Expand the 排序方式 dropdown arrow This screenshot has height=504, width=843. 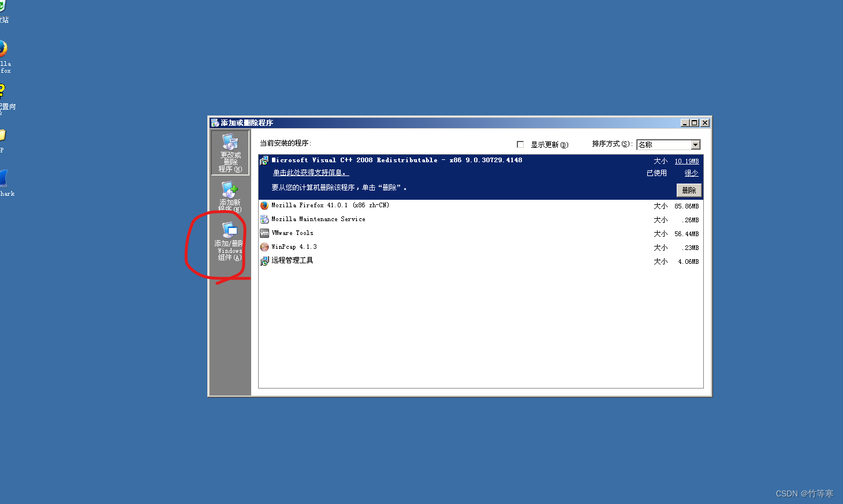tap(695, 145)
